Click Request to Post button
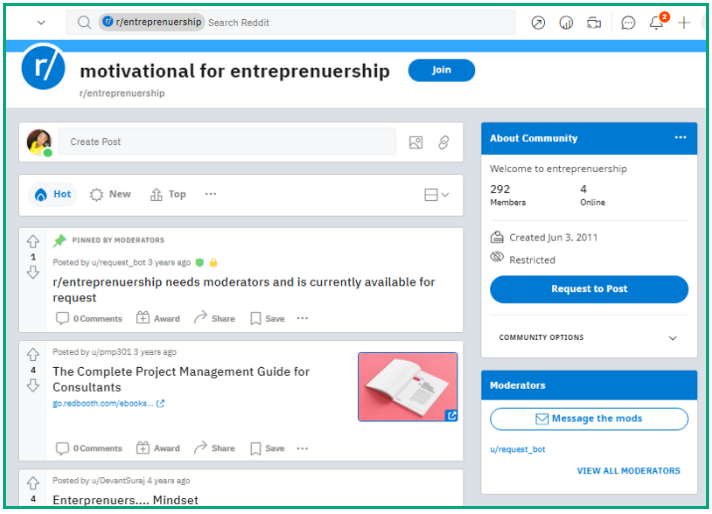The height and width of the screenshot is (514, 712). (x=589, y=289)
